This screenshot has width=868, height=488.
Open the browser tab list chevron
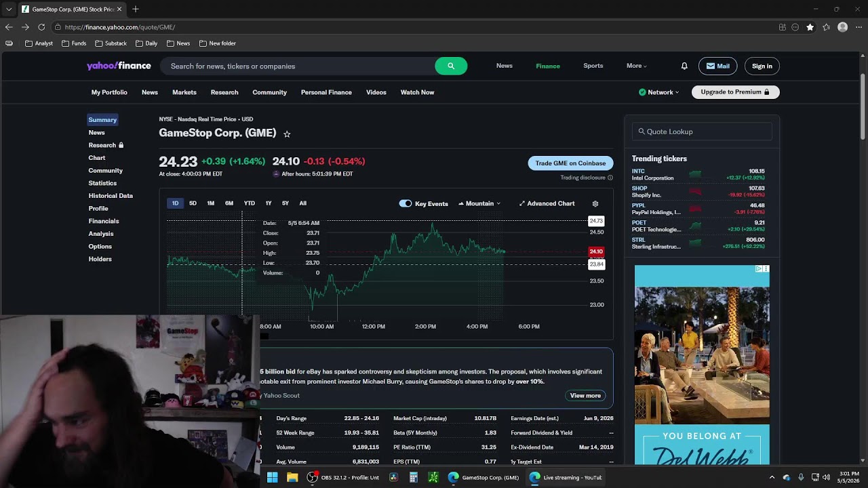(9, 9)
